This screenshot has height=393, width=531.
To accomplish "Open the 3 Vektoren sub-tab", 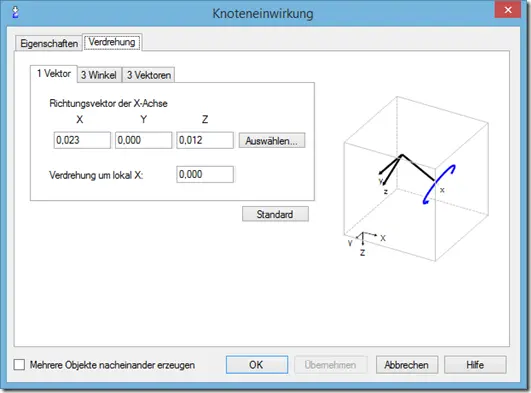I will tap(149, 75).
